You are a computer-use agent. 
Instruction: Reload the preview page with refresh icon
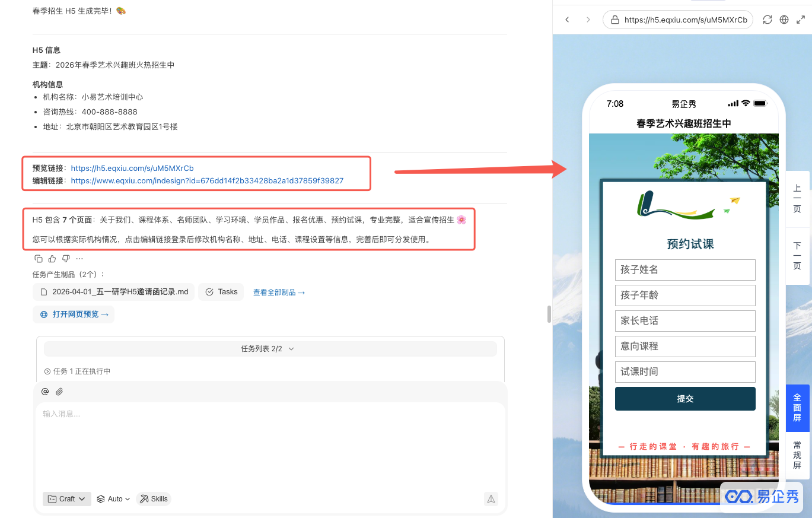click(x=768, y=20)
